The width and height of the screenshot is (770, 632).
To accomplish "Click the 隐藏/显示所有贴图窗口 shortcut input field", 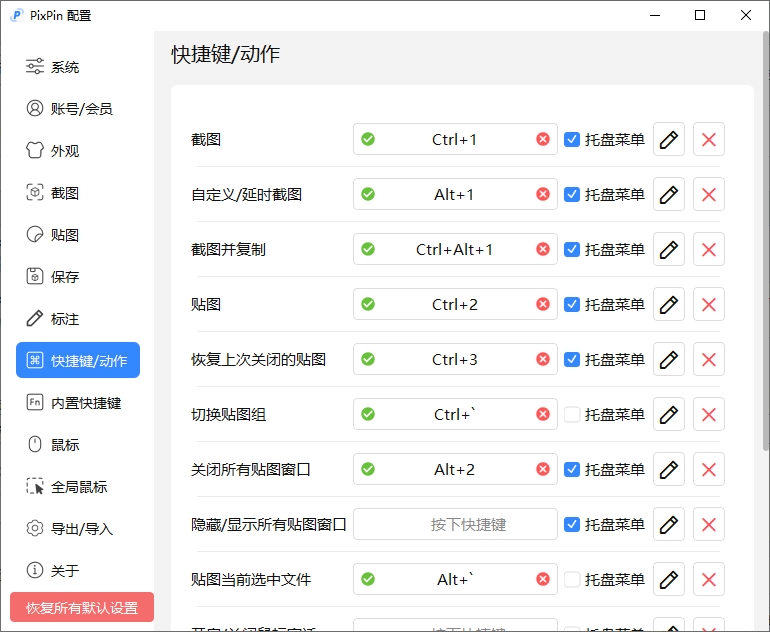I will click(x=455, y=524).
